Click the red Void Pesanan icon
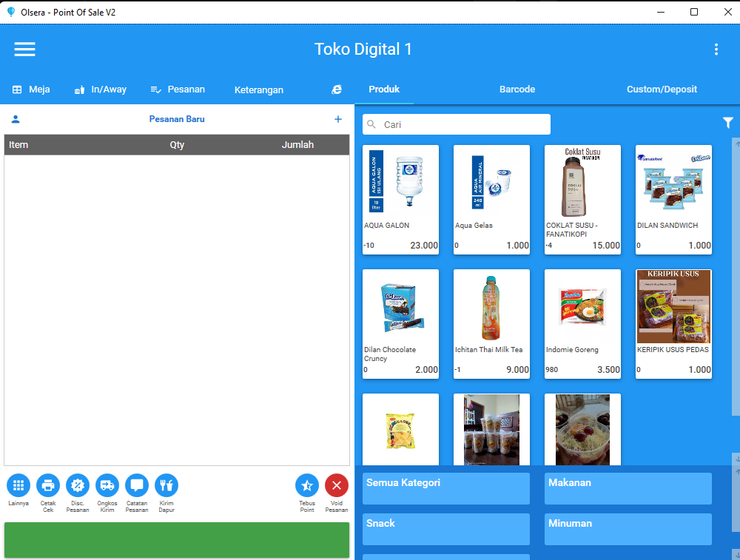Image resolution: width=740 pixels, height=560 pixels. [337, 485]
